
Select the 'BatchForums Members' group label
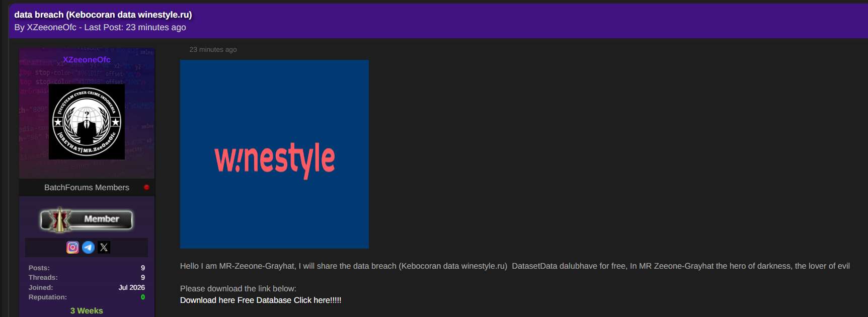[87, 187]
